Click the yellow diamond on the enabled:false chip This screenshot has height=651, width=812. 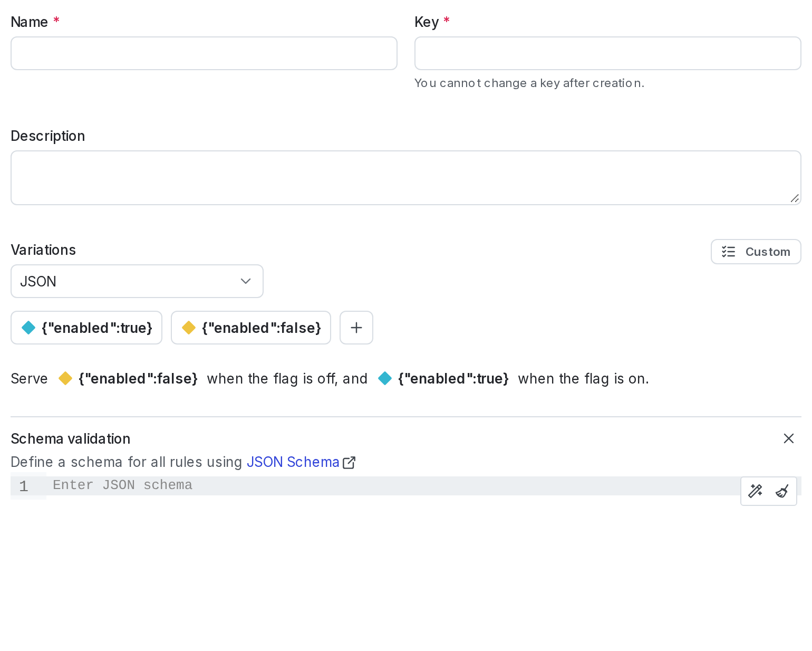pyautogui.click(x=189, y=328)
